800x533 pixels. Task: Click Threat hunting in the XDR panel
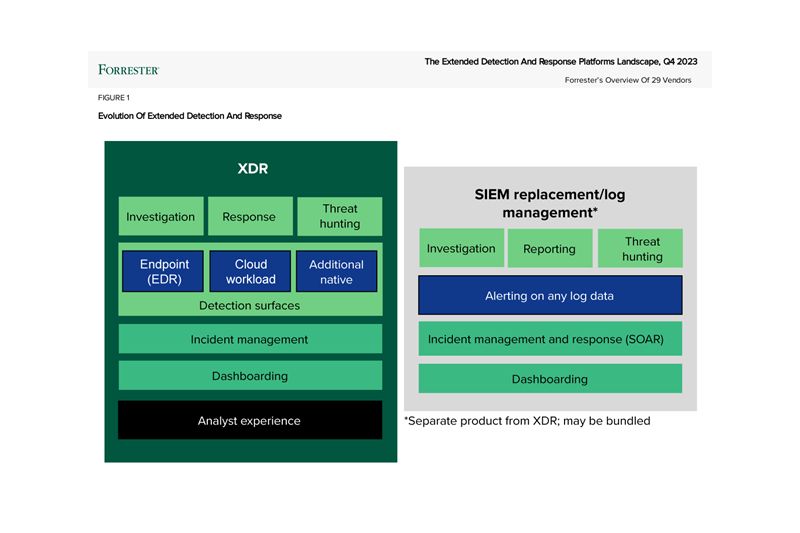[x=339, y=216]
